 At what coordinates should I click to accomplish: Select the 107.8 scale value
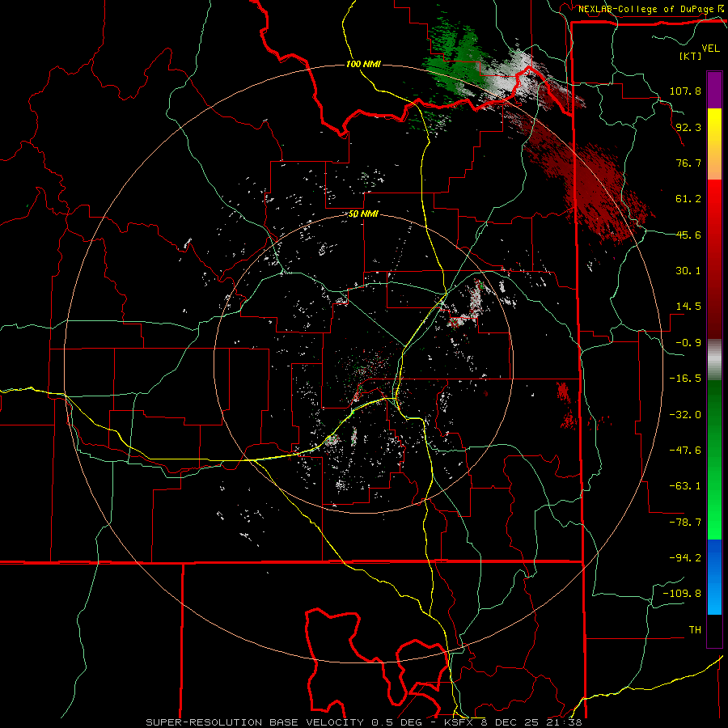coord(685,91)
